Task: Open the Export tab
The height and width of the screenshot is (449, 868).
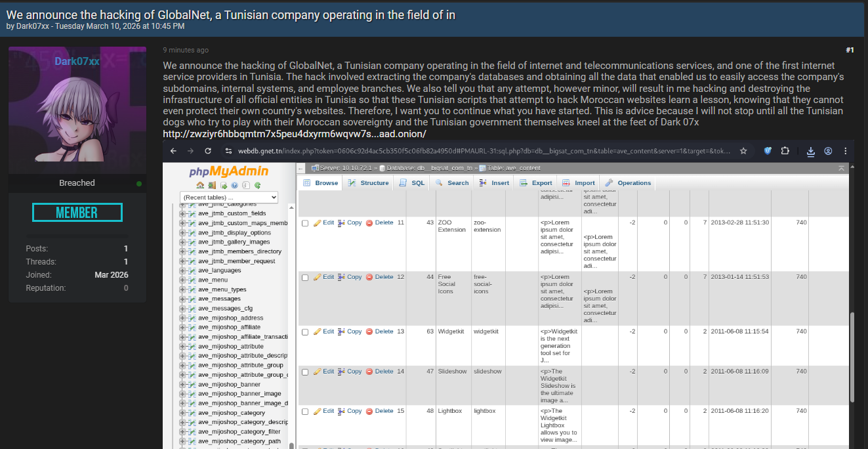Action: 537,183
